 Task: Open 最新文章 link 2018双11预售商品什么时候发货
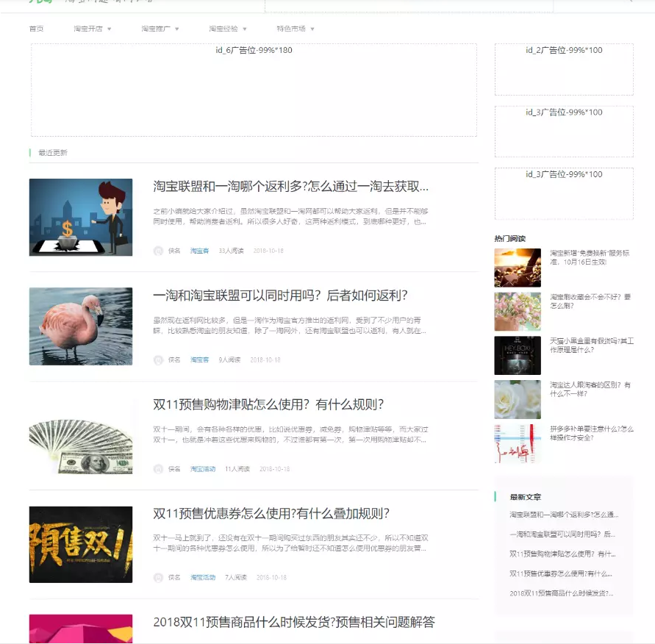(562, 593)
